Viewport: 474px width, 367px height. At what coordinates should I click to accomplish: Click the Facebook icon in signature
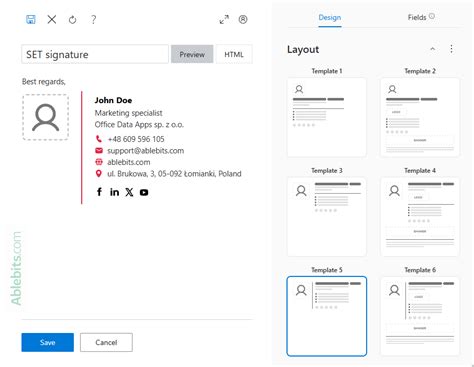coord(99,192)
